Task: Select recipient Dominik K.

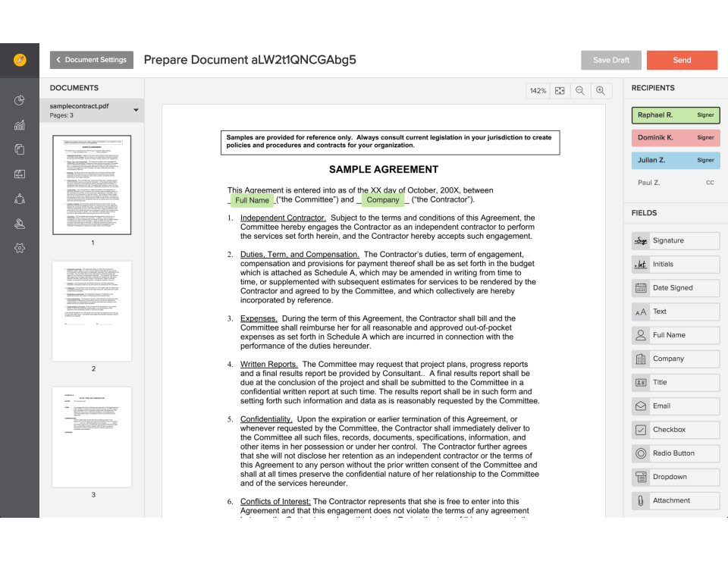Action: pyautogui.click(x=676, y=138)
